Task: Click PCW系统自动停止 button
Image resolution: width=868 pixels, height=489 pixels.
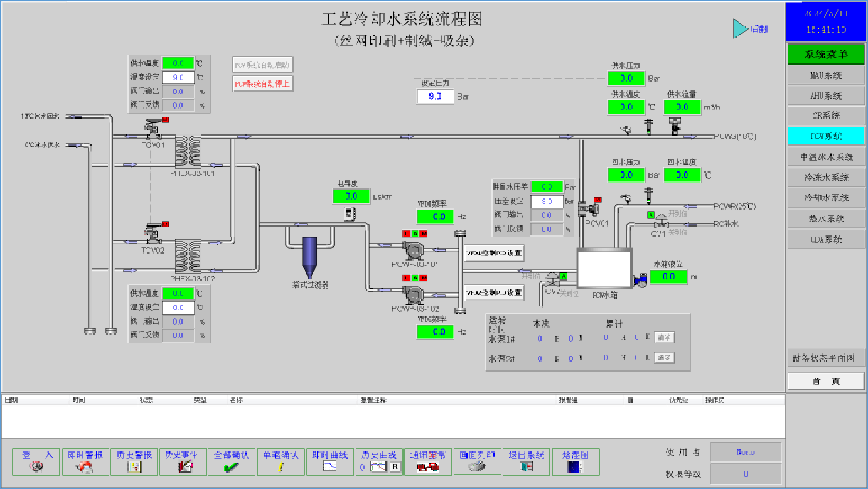Action: [262, 84]
